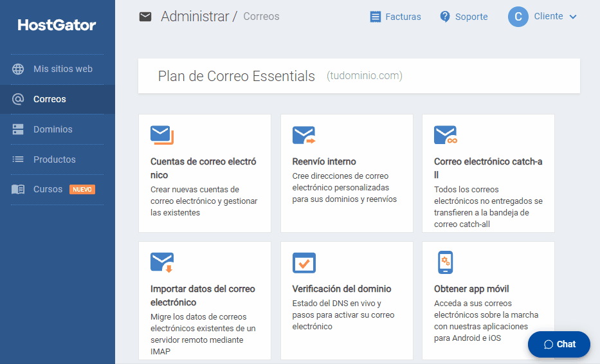Open Importar datos del correo electrónico title
600x364 pixels.
tap(203, 295)
